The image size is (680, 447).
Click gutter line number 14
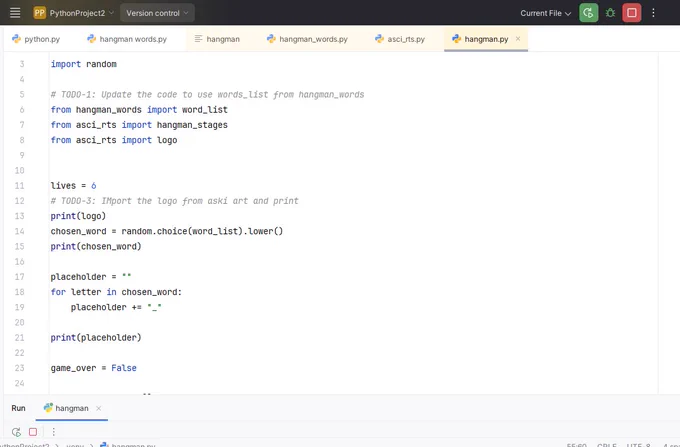click(20, 231)
